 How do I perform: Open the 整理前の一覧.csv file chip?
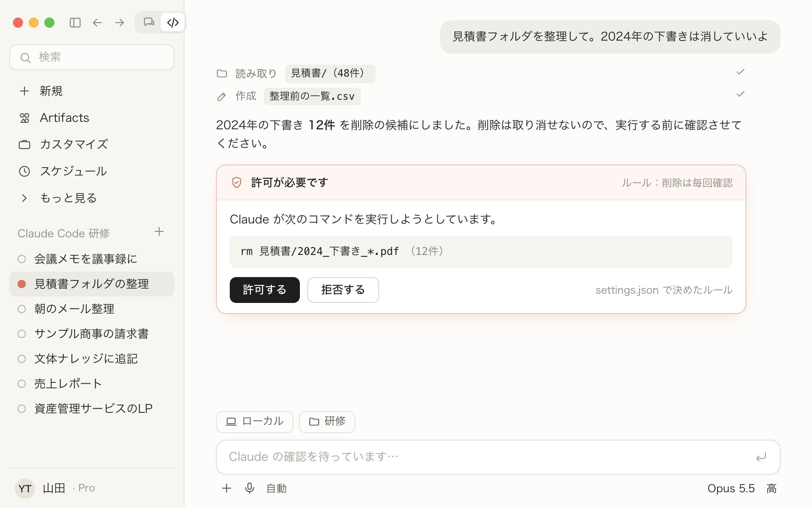click(x=312, y=97)
